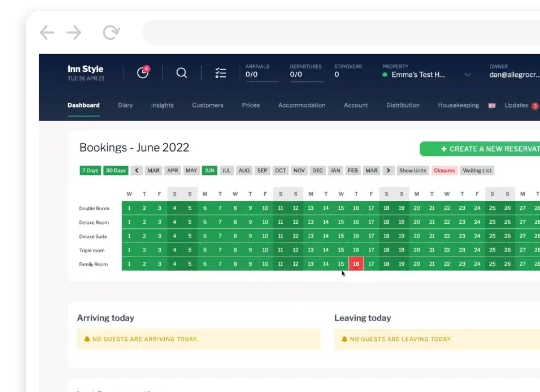This screenshot has width=540, height=392.
Task: Click the browser back arrow
Action: pos(47,33)
